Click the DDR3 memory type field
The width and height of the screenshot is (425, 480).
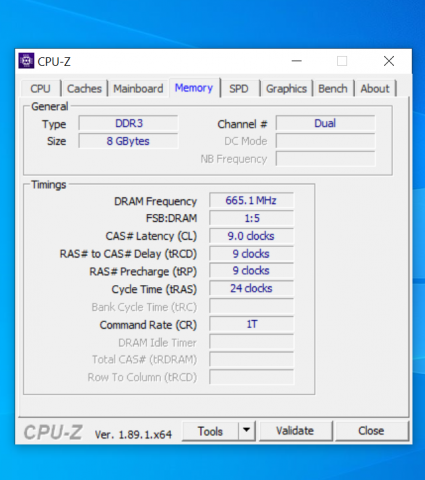tap(128, 123)
